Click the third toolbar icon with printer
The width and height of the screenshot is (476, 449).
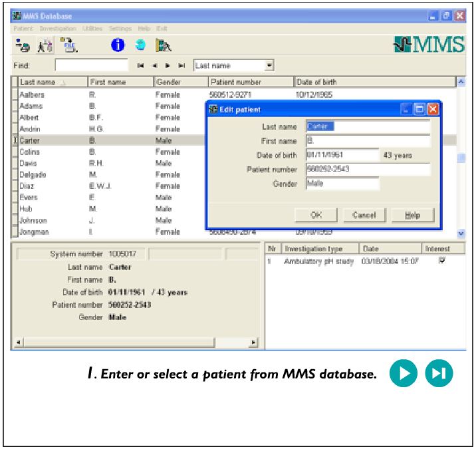[x=68, y=46]
